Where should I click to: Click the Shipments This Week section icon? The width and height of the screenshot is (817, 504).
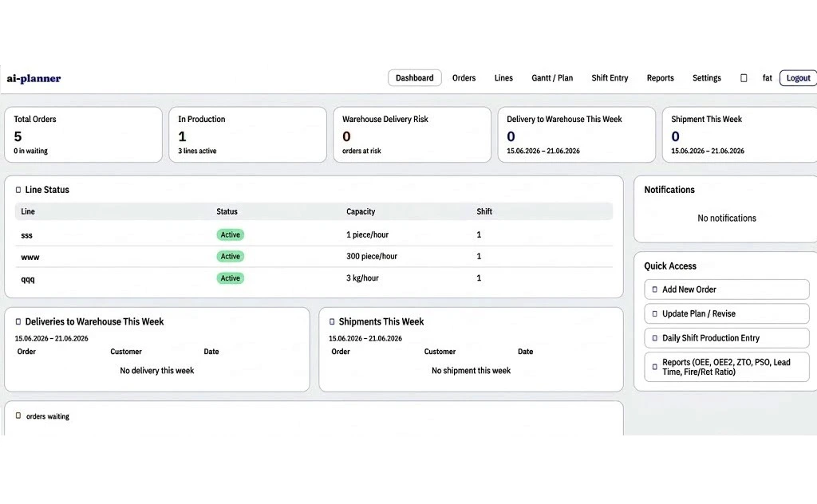332,321
